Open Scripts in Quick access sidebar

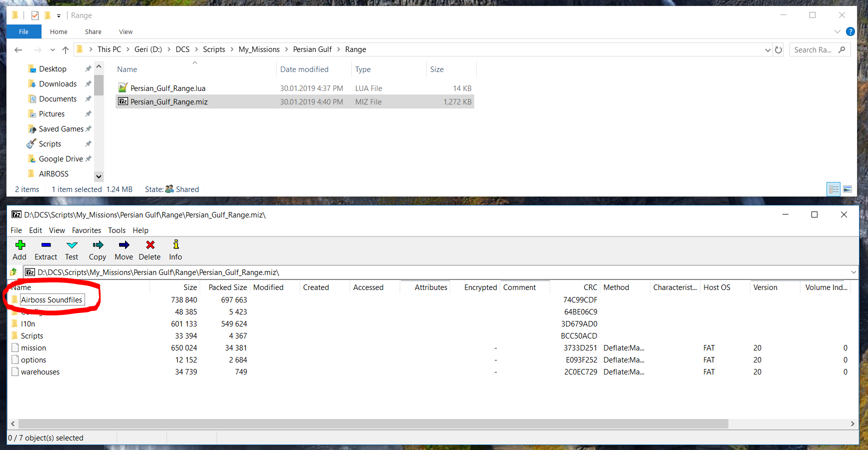(x=50, y=144)
